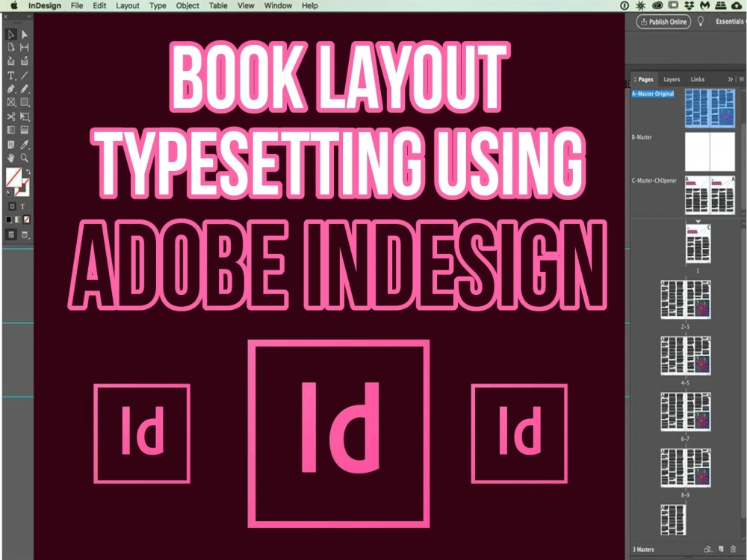Open the Pages panel flyout menu
This screenshot has width=747, height=560.
741,80
